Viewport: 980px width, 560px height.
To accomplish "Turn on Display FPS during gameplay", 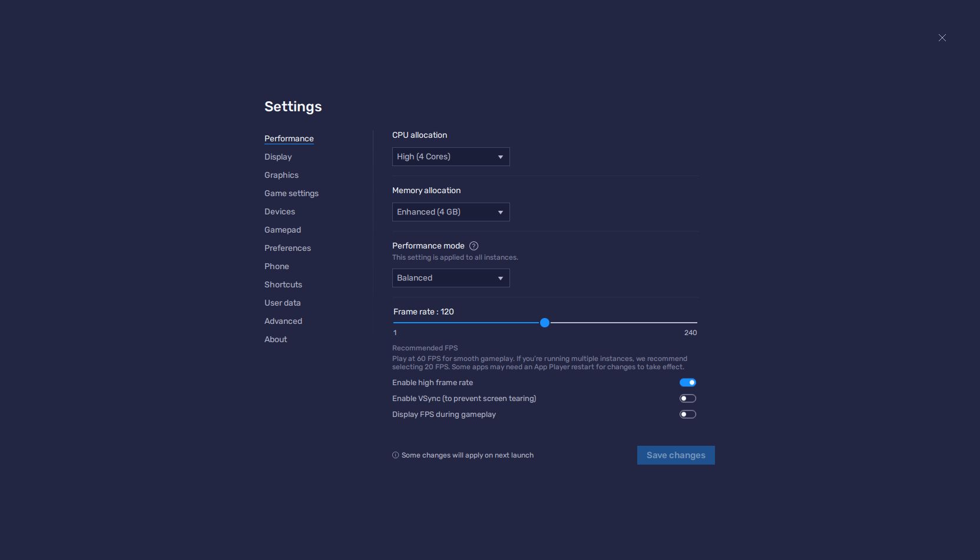I will [687, 414].
